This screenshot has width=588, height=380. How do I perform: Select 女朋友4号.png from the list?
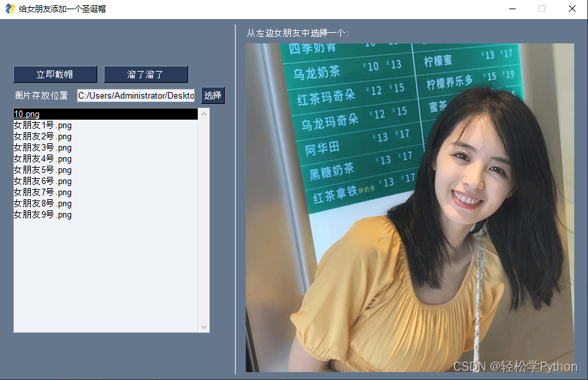(x=42, y=158)
